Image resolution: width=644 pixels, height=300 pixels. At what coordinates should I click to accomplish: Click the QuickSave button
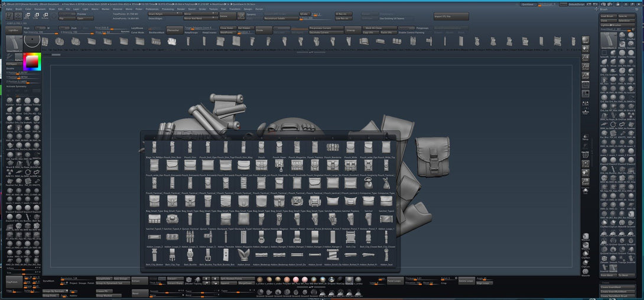coord(529,4)
